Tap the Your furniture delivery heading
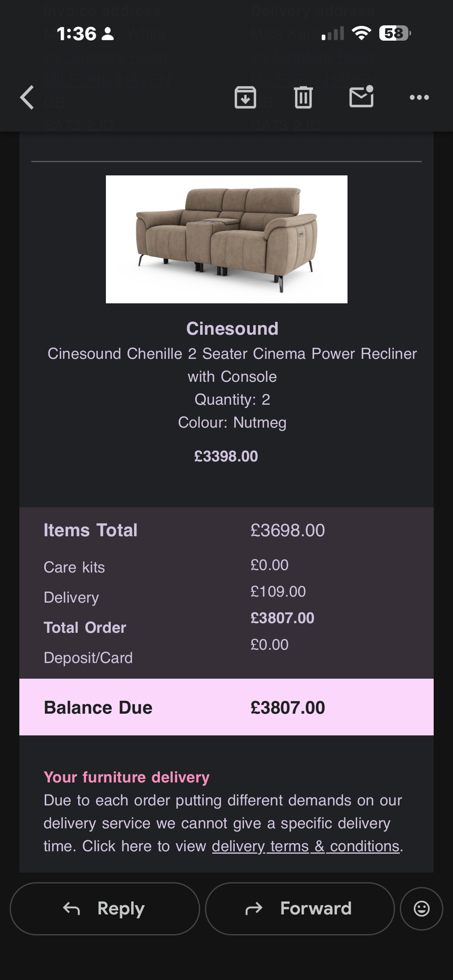The height and width of the screenshot is (980, 453). tap(126, 777)
